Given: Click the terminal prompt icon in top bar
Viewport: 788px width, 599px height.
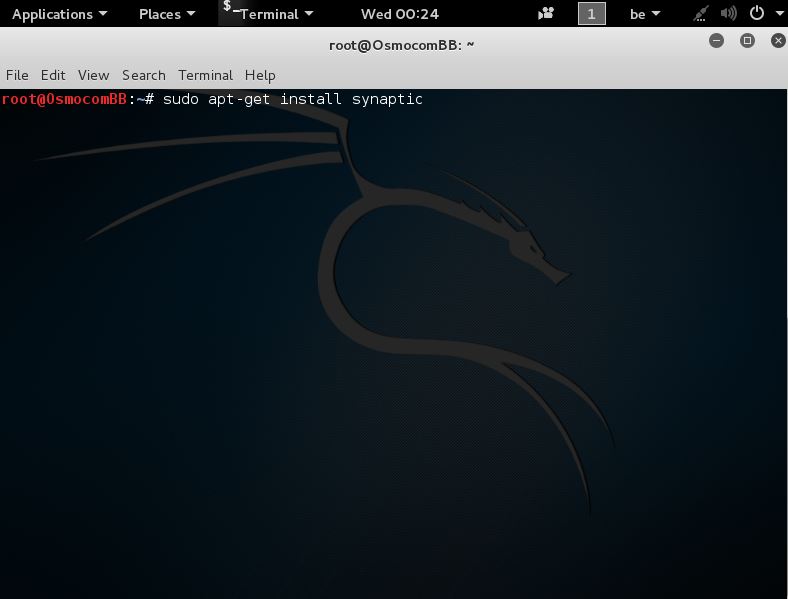Looking at the screenshot, I should tap(230, 7).
